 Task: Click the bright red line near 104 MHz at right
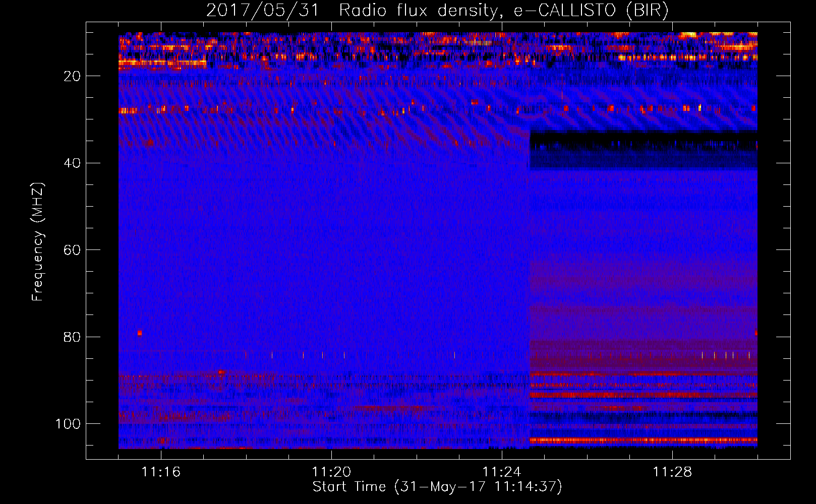tap(644, 440)
